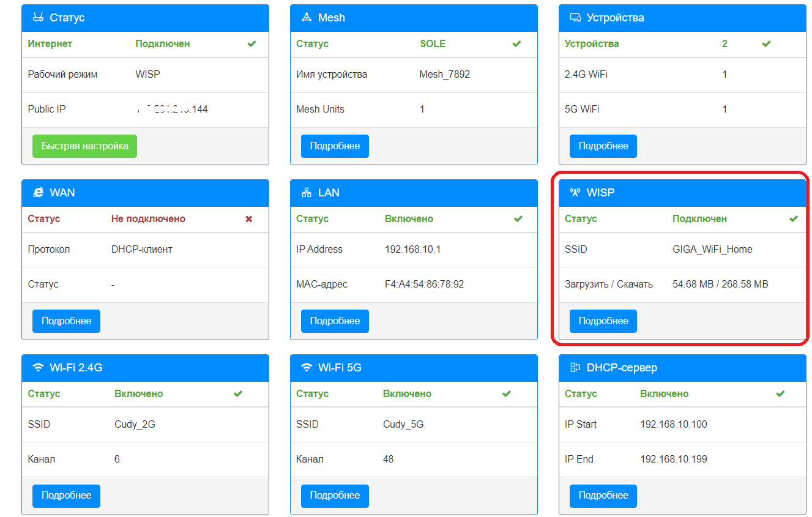Viewport: 812px width, 517px height.
Task: Select the Mesh_7892 device name
Action: point(445,75)
